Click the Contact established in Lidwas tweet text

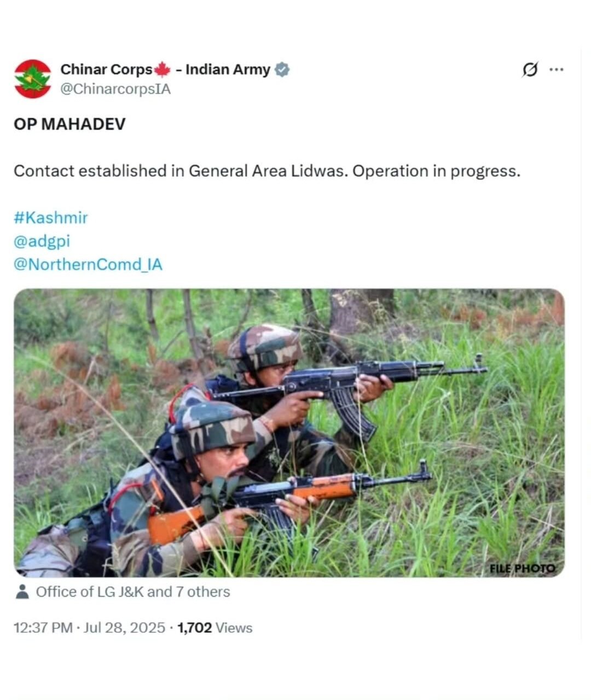tap(267, 171)
